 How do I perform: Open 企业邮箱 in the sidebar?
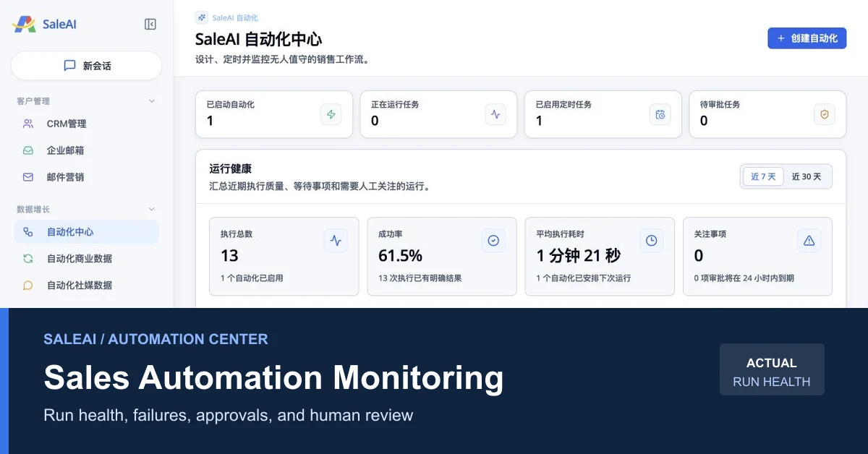click(x=86, y=150)
